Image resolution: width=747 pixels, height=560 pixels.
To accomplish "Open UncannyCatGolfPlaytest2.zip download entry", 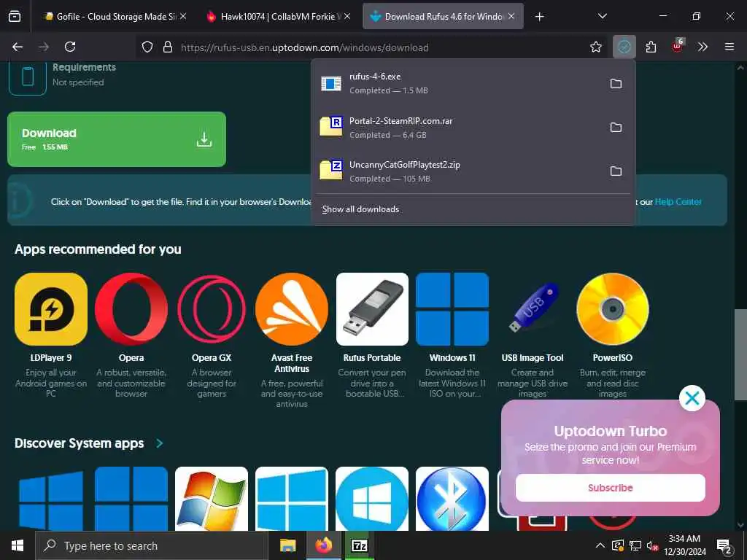I will pyautogui.click(x=457, y=171).
